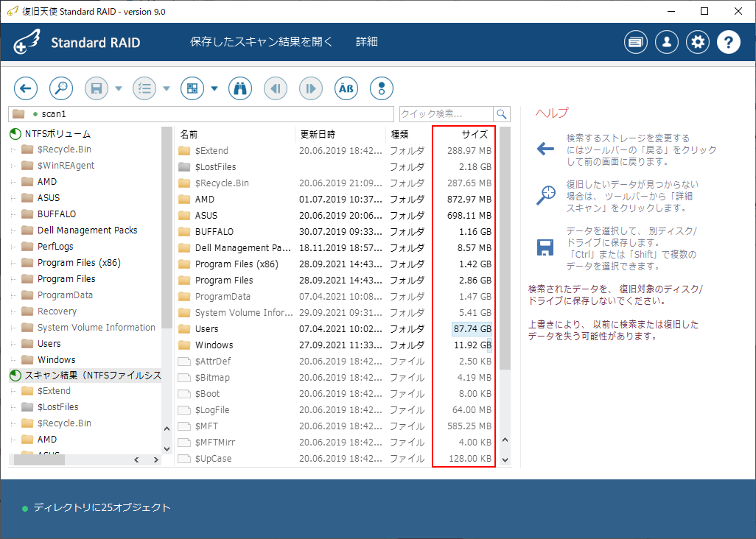Viewport: 756px width, 539px height.
Task: Select $AttrDef file icon in list
Action: coord(184,362)
